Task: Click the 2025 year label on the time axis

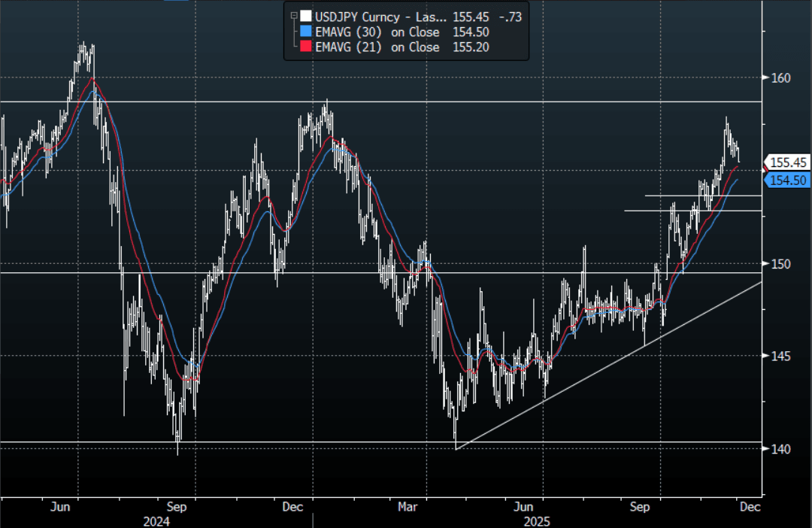Action: coord(537,520)
